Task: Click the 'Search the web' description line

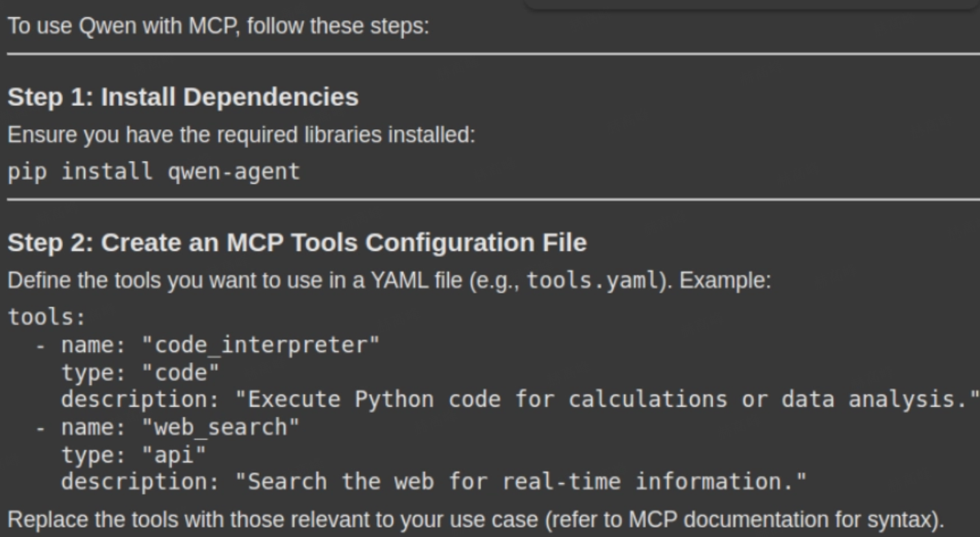Action: [x=433, y=482]
